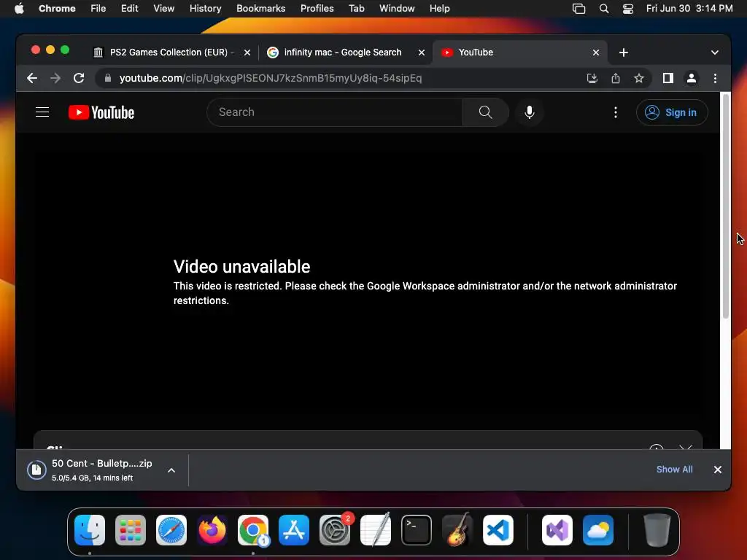Launch GarageBand from the dock
The height and width of the screenshot is (560, 747).
457,530
